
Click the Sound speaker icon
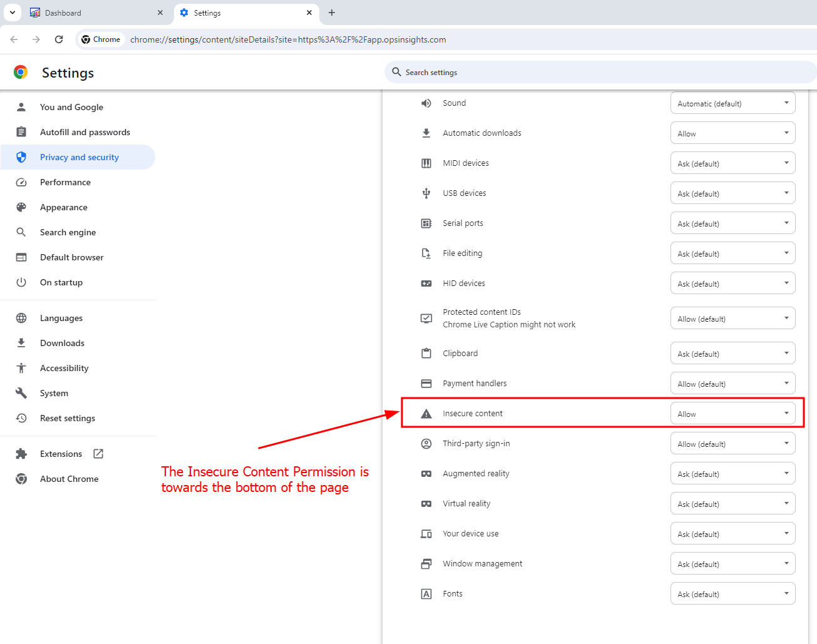426,103
